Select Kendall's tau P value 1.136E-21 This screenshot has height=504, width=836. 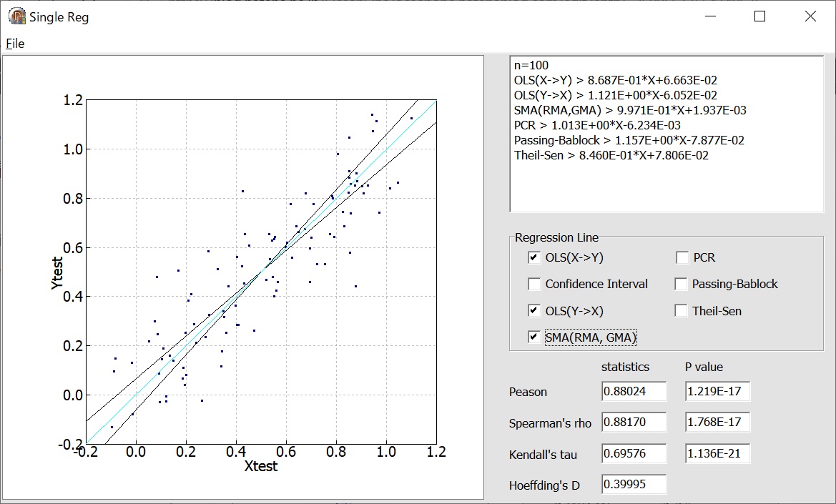pyautogui.click(x=717, y=453)
